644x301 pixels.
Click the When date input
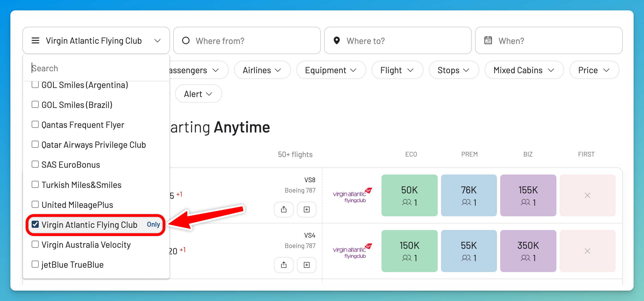tap(549, 41)
